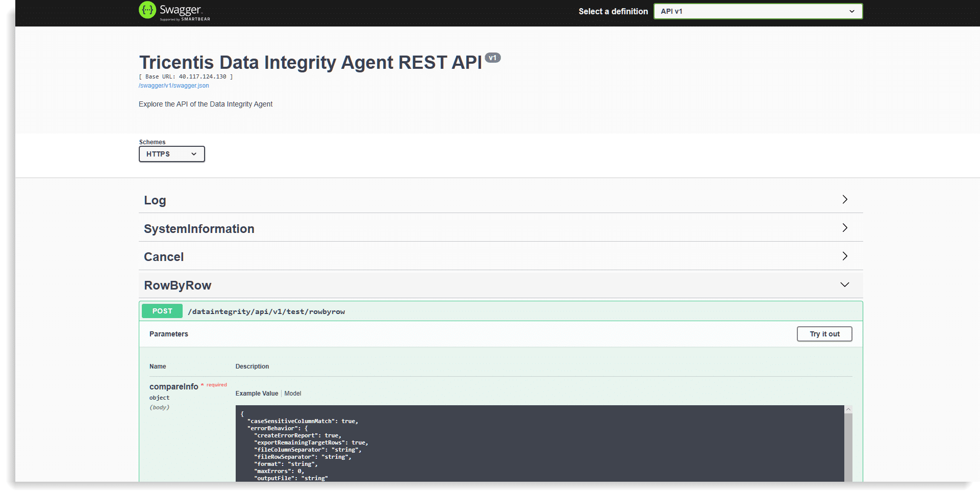The height and width of the screenshot is (497, 980).
Task: Click the Name column header
Action: coord(158,367)
